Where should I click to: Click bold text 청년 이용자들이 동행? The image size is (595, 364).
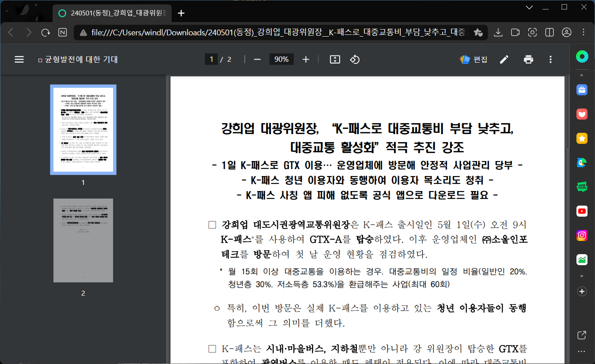(481, 308)
